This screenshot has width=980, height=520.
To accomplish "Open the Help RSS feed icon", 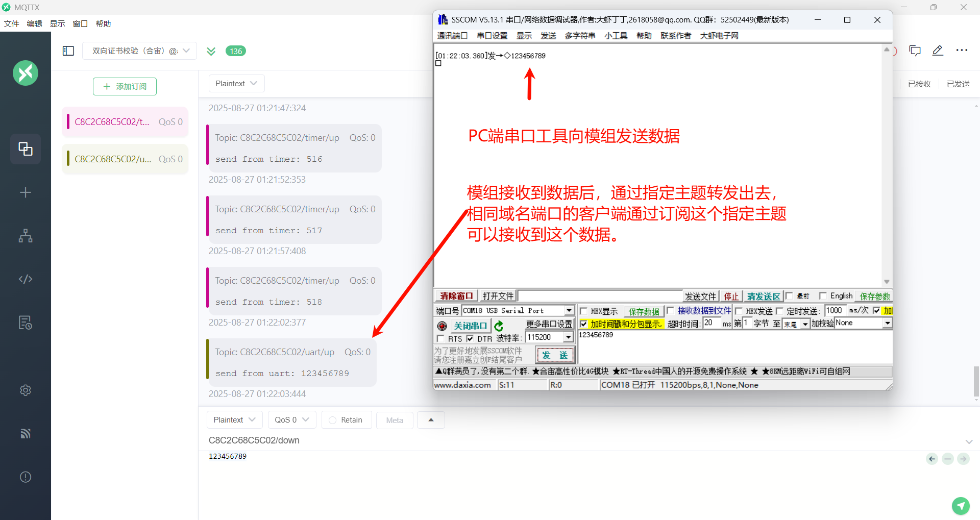I will click(x=26, y=434).
